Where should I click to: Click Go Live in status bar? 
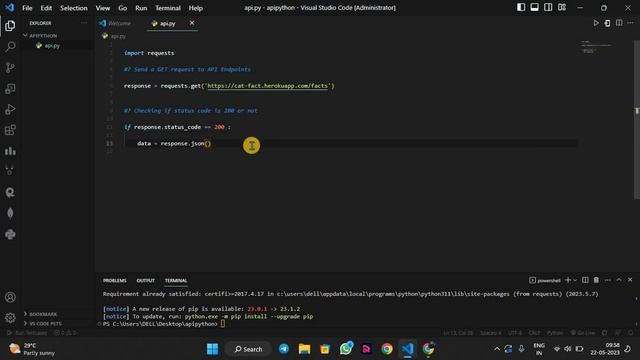click(583, 333)
